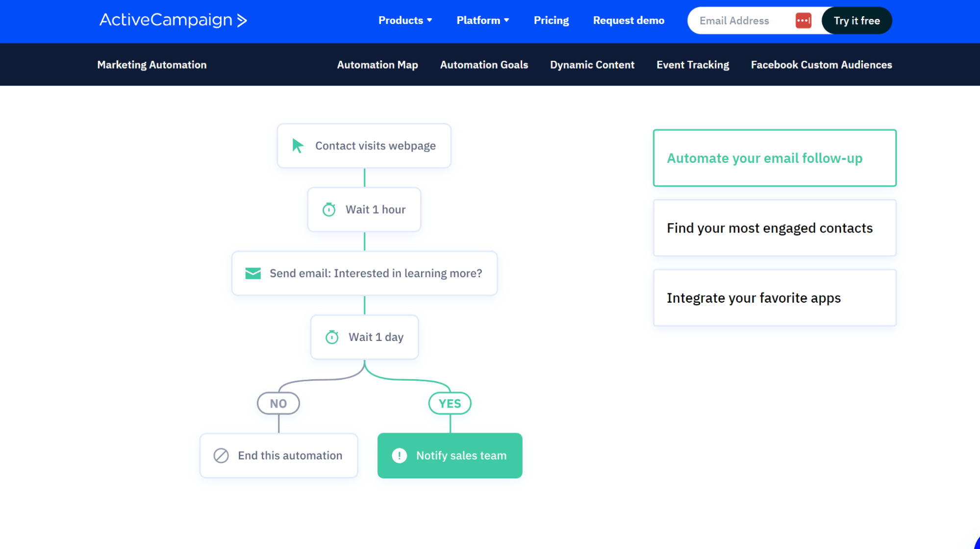Click the cursor icon in Contact visits webpage
This screenshot has width=980, height=549.
298,146
